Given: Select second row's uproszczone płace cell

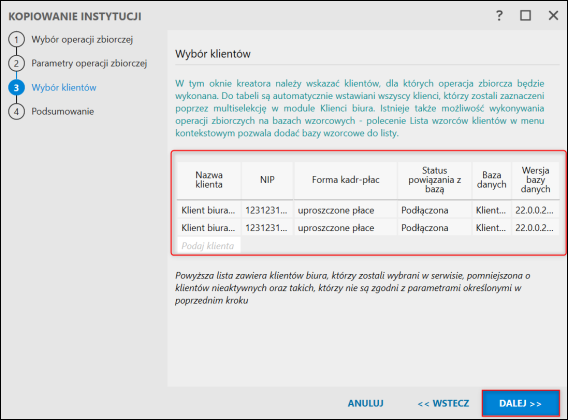Looking at the screenshot, I should coord(346,228).
